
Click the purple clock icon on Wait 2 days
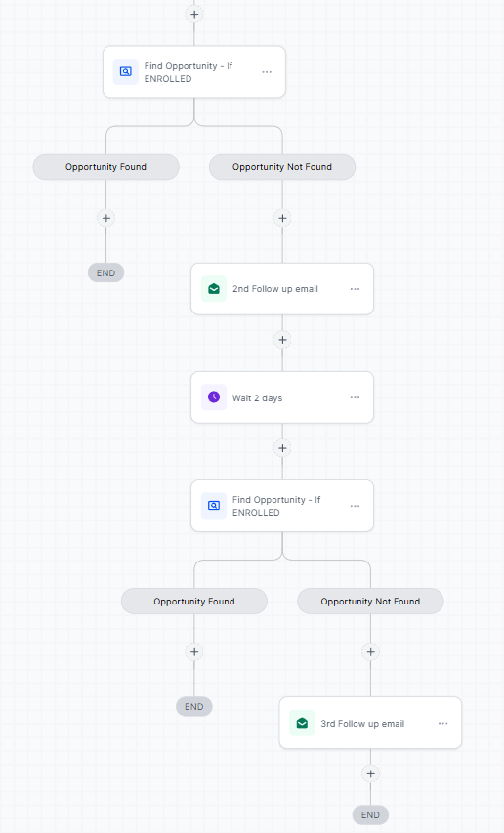tap(214, 397)
